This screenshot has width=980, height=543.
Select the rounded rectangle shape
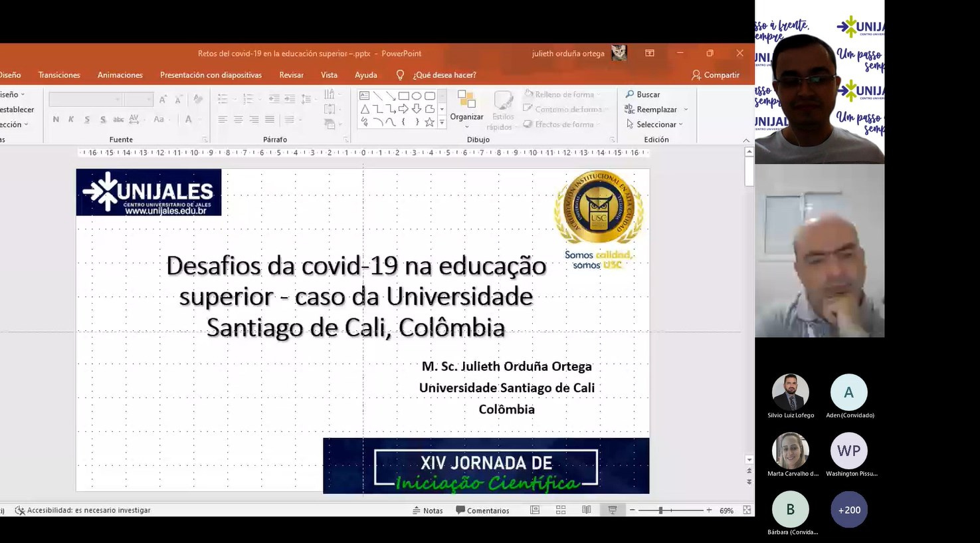click(430, 96)
